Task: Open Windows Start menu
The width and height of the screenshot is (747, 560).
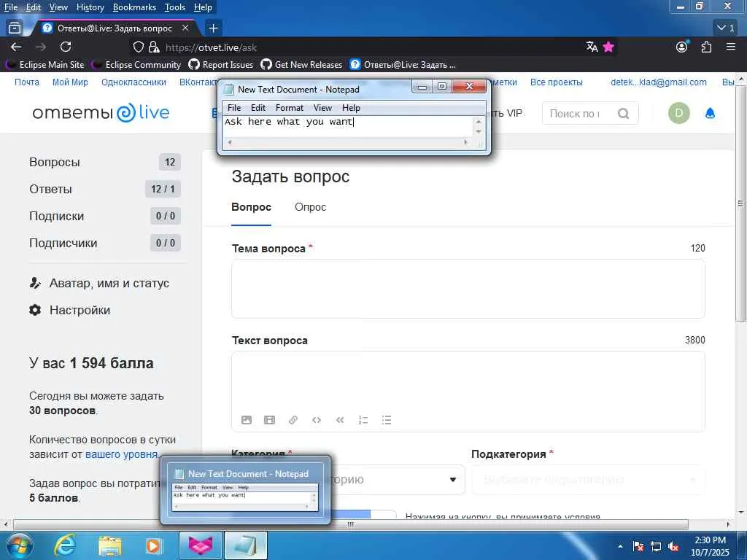Action: point(19,545)
